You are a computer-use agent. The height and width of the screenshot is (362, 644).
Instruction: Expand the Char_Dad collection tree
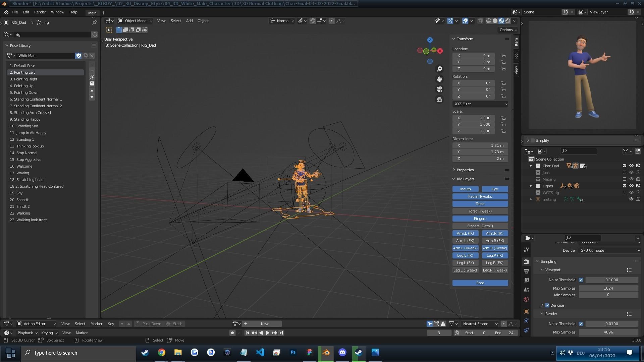coord(531,166)
